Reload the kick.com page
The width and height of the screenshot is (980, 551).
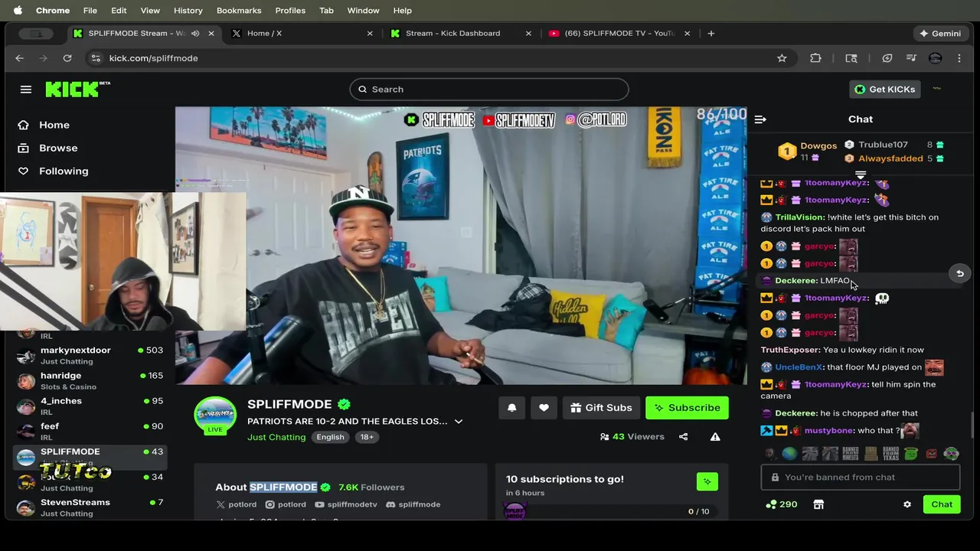67,58
